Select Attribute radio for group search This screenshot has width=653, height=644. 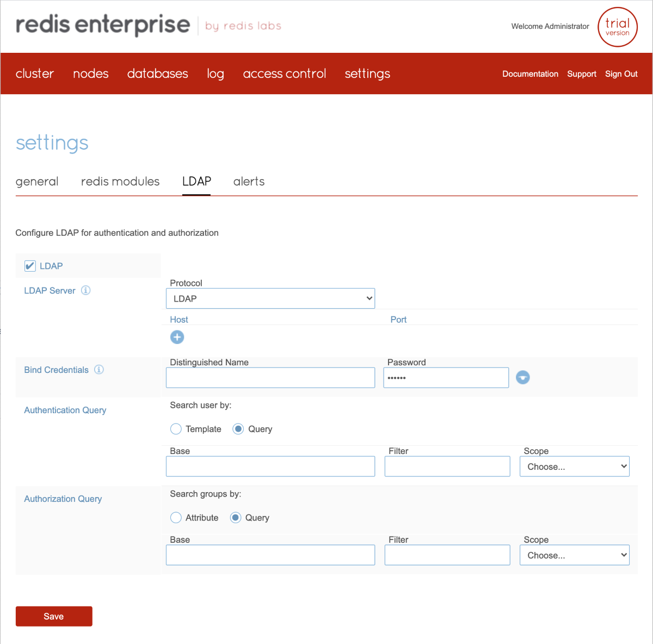pyautogui.click(x=176, y=518)
